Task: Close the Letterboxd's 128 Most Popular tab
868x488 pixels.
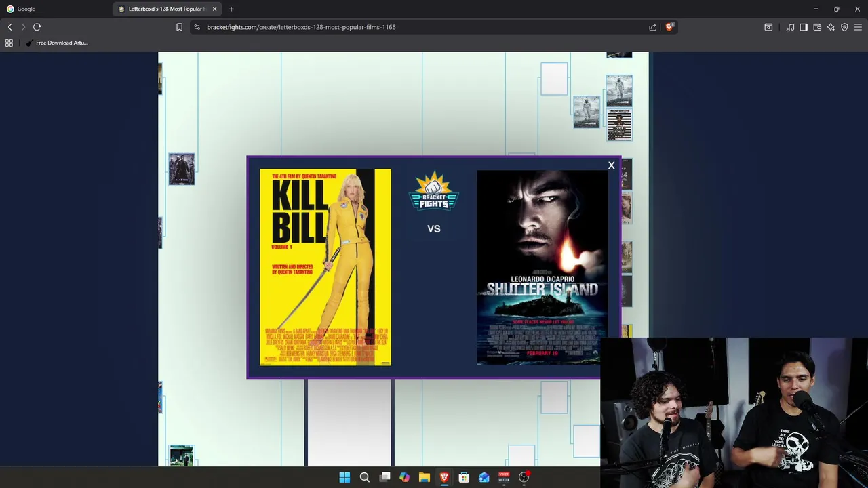Action: tap(214, 9)
